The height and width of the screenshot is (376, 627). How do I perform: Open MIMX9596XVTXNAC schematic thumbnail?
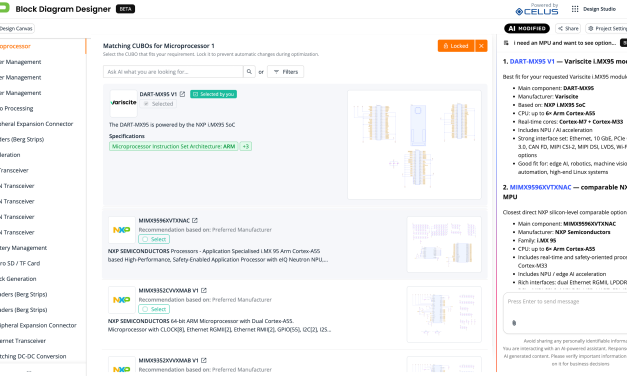tap(444, 244)
